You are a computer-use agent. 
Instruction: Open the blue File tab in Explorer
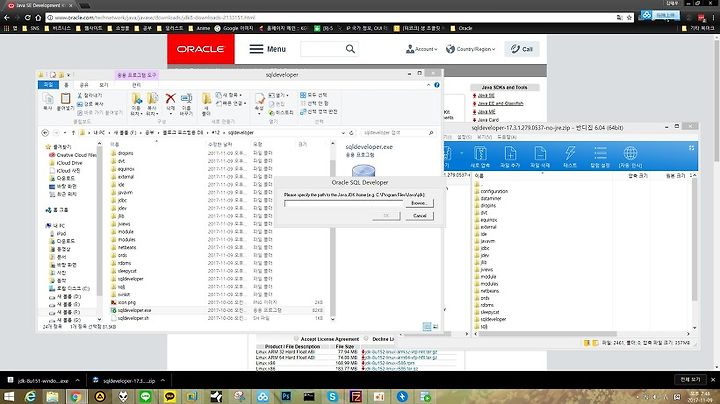point(48,85)
